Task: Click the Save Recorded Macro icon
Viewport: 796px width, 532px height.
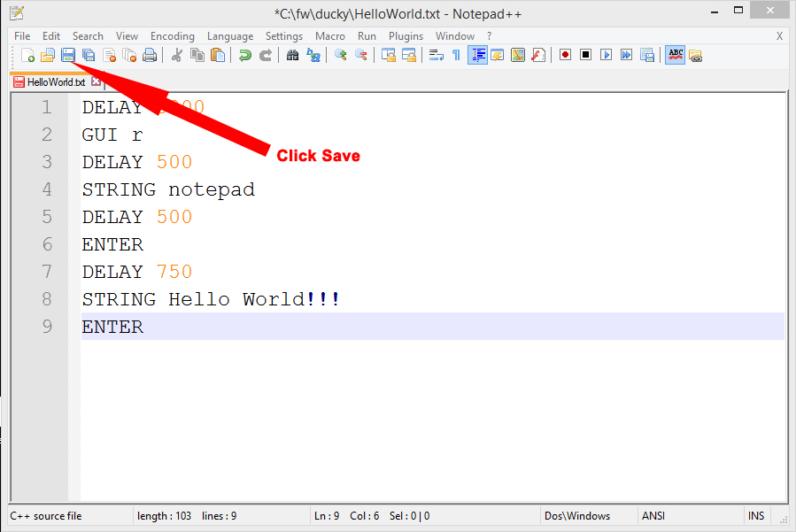Action: (x=647, y=55)
